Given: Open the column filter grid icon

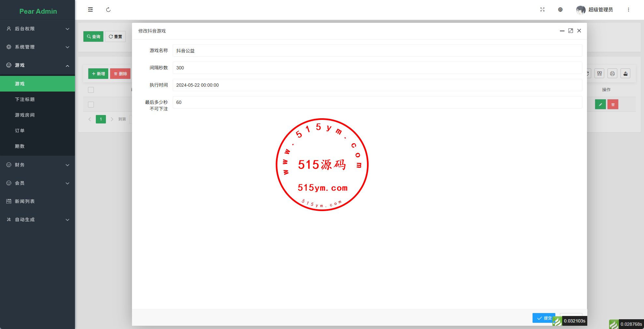Looking at the screenshot, I should (x=599, y=74).
